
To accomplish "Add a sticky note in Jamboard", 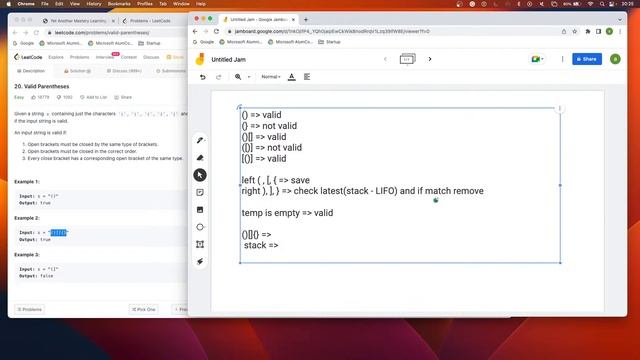I will [200, 193].
